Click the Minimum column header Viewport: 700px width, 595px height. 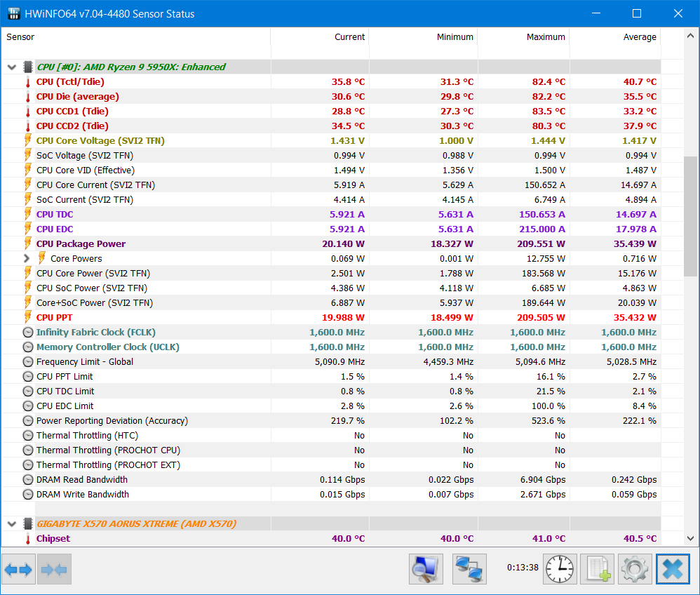click(x=423, y=37)
